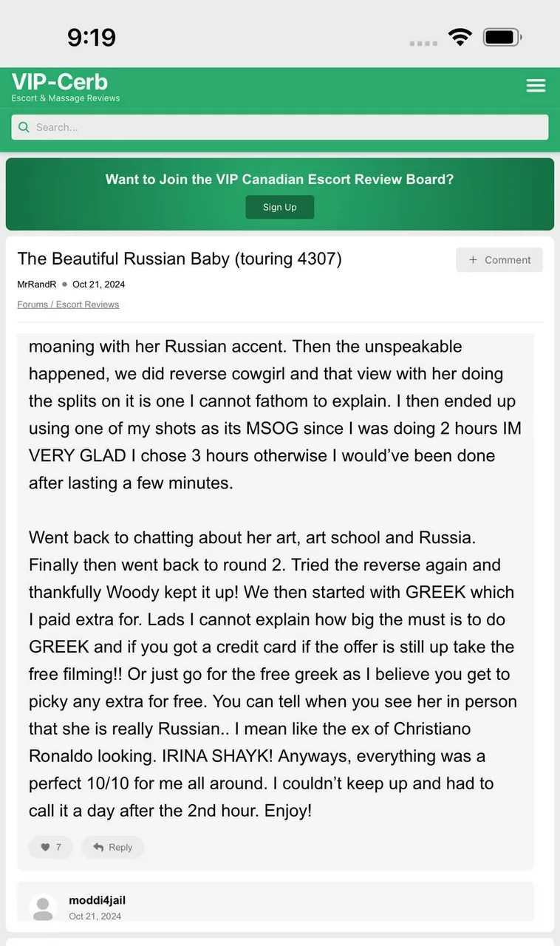Tap the moddi4jail user avatar

coord(43,908)
